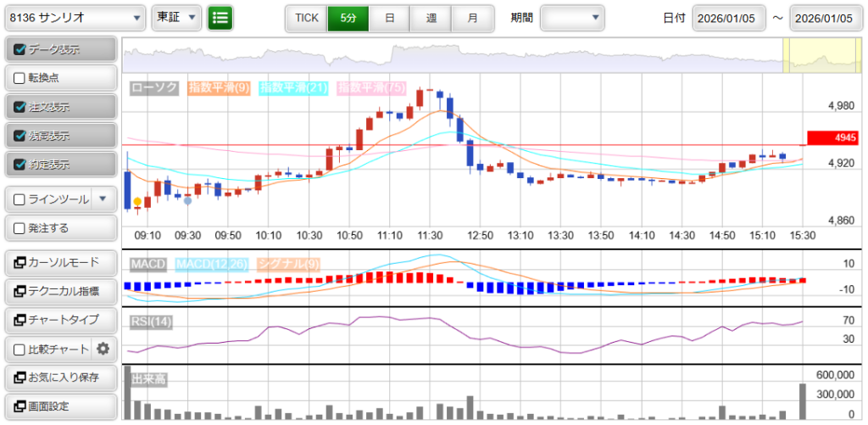The image size is (868, 425).
Task: Click the green list menu icon
Action: (220, 17)
